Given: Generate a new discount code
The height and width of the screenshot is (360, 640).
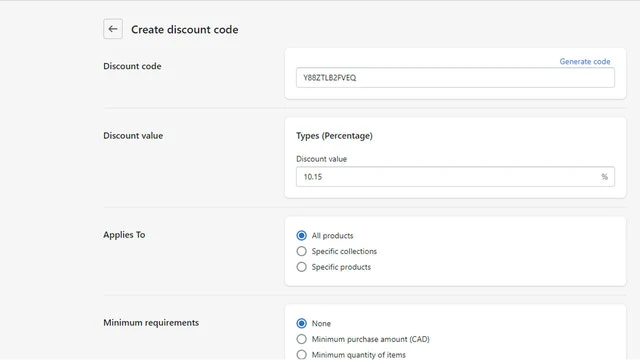Looking at the screenshot, I should [x=584, y=61].
